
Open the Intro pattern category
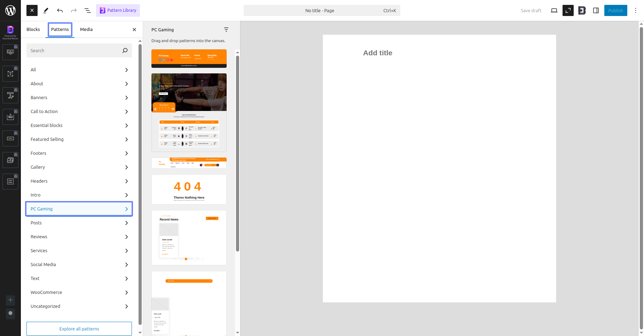pyautogui.click(x=79, y=195)
